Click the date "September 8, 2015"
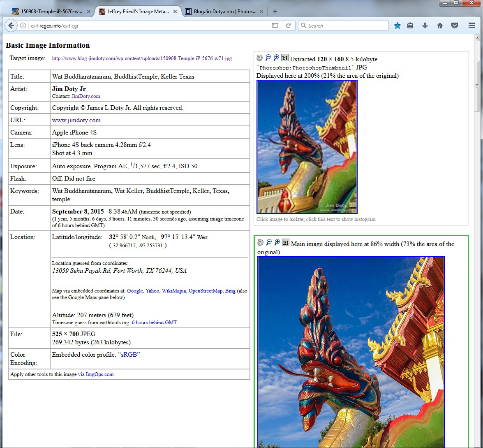Screen dimensions: 483x448 (78, 211)
